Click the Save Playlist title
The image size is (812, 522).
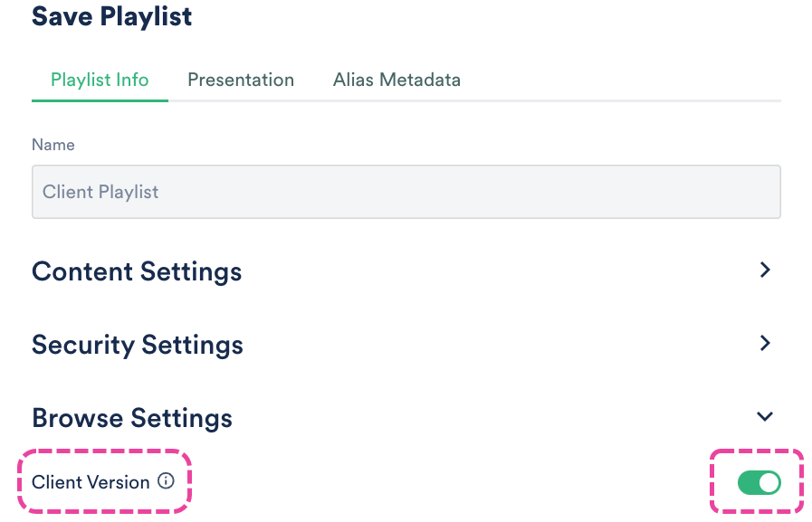[x=112, y=16]
